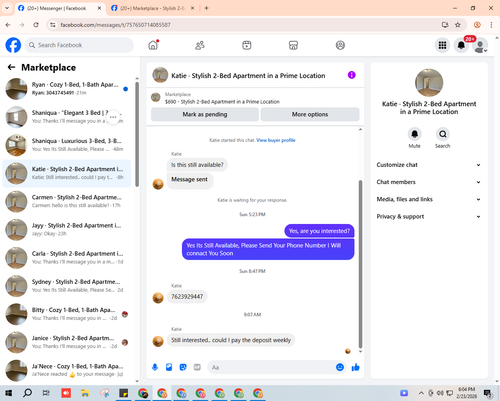This screenshot has height=401, width=500.
Task: Reload the page
Action: [x=36, y=25]
